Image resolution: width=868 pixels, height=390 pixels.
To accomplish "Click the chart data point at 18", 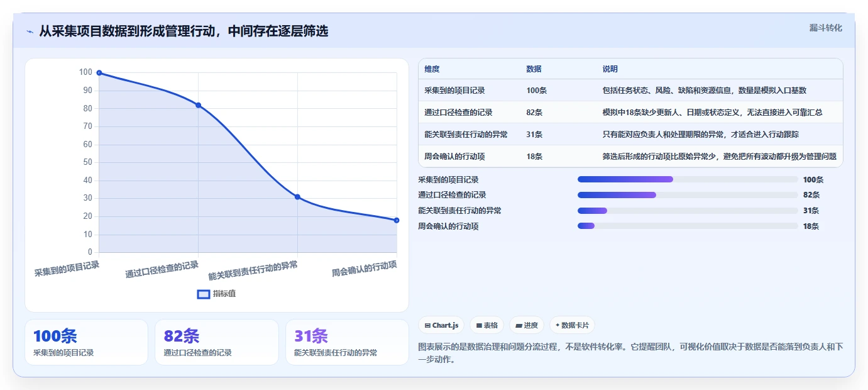I will (397, 220).
